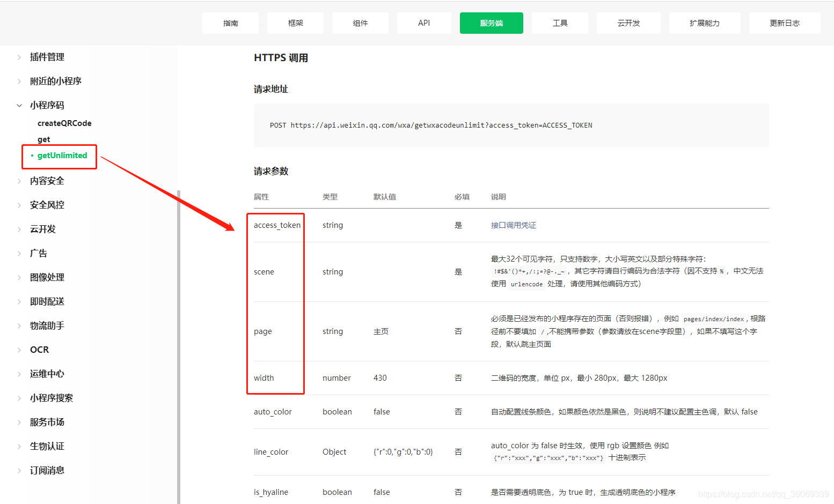
Task: Expand the 附近的小程序 sidebar section
Action: 55,81
